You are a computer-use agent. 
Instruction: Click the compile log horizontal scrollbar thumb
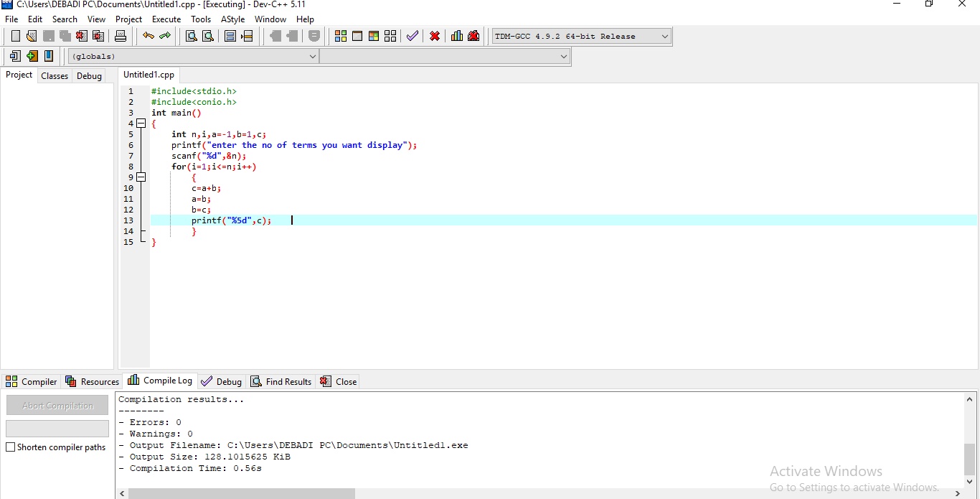point(242,493)
